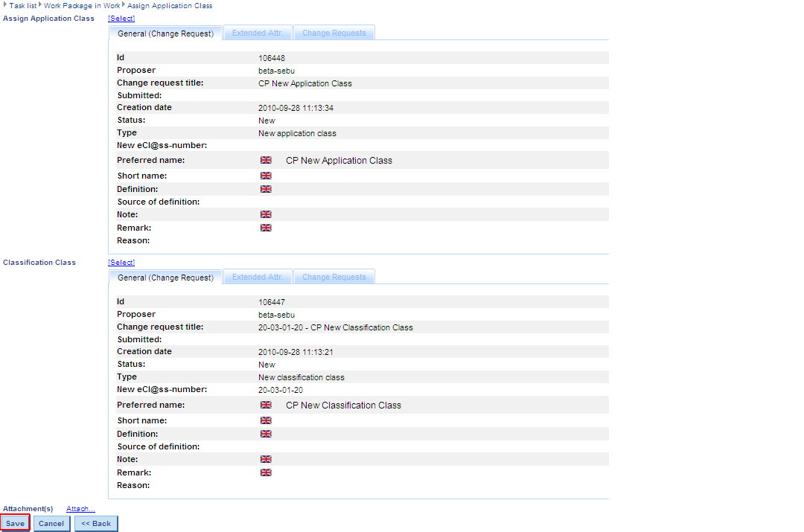Click the Preferred name flag in Classification Class section
The image size is (804, 532).
[x=266, y=405]
